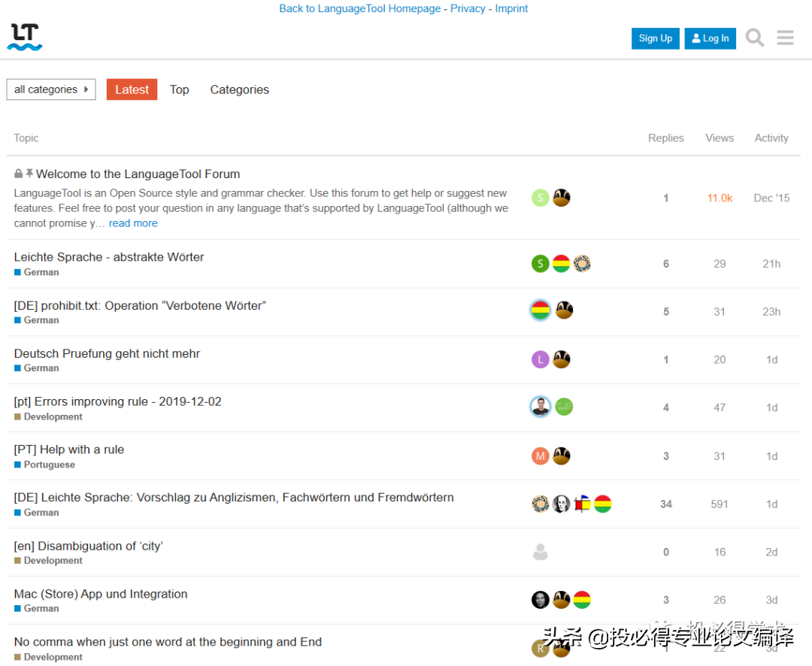This screenshot has height=666, width=812.
Task: Click read more in Welcome topic
Action: (133, 223)
